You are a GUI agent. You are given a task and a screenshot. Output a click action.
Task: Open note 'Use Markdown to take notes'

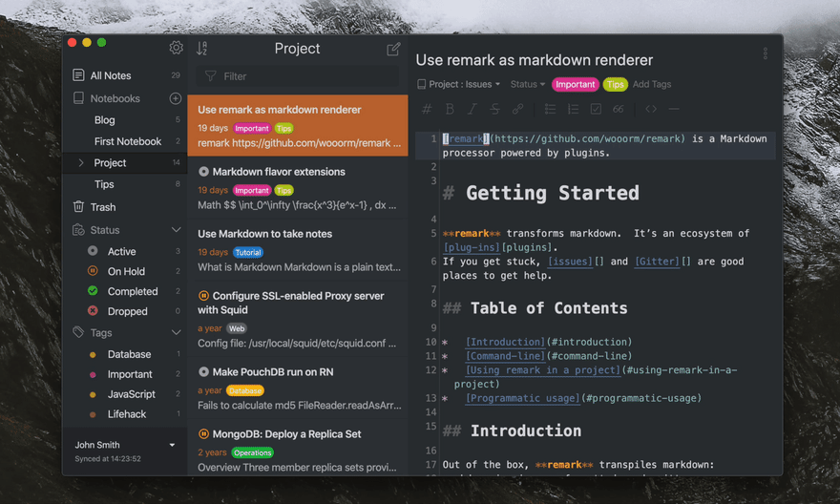click(x=298, y=249)
